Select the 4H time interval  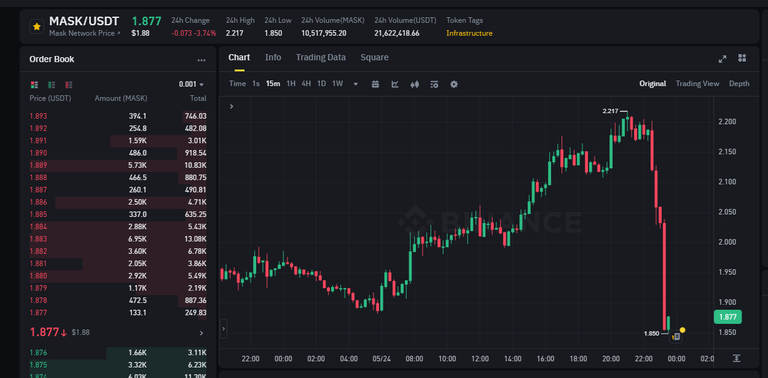pyautogui.click(x=306, y=84)
